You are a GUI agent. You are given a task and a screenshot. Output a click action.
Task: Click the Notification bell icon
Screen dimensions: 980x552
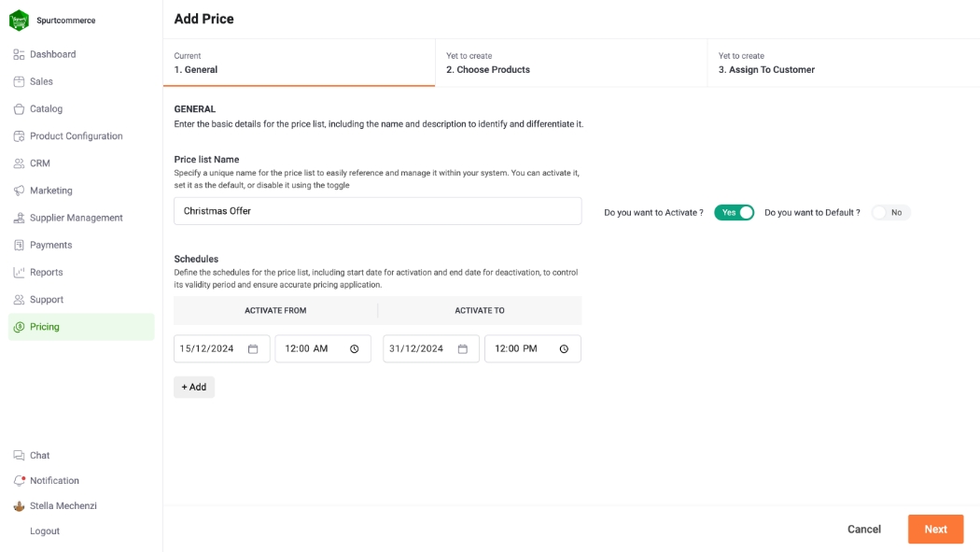coord(19,481)
